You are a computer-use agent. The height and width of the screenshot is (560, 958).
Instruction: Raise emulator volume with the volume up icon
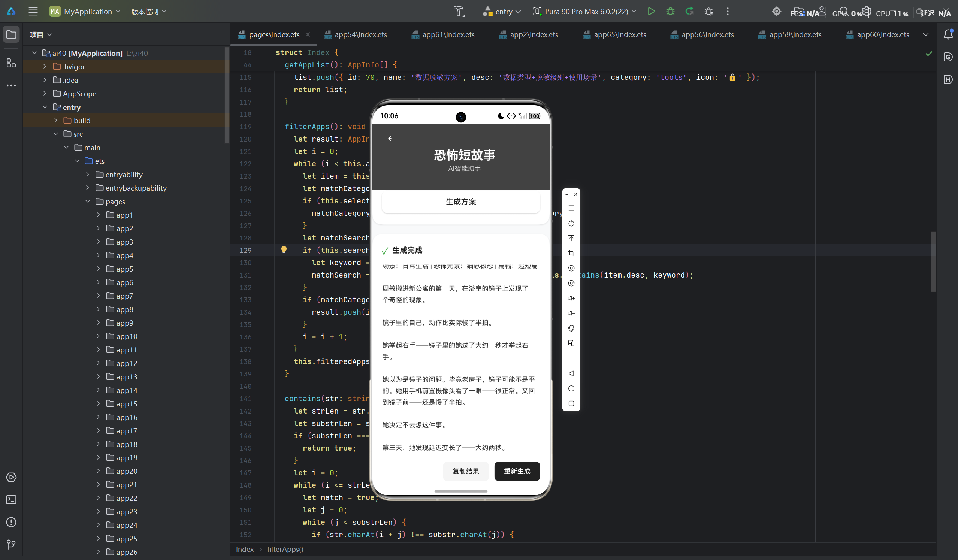[571, 298]
